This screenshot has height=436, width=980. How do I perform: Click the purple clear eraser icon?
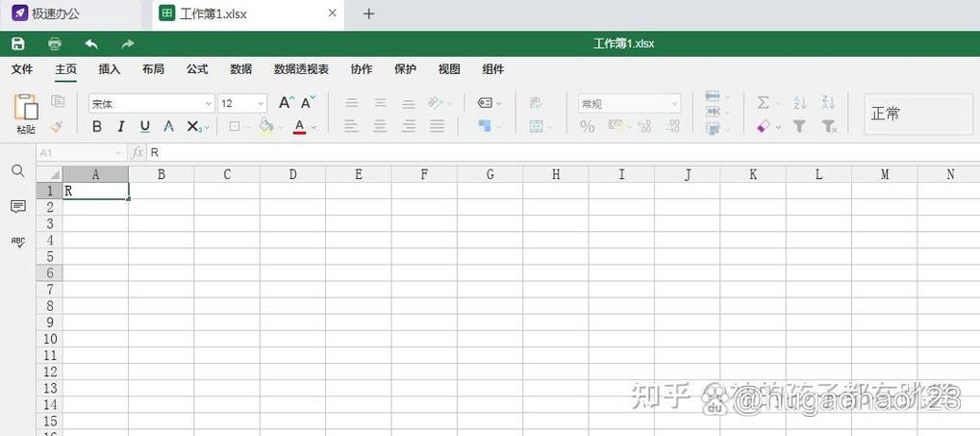coord(763,126)
